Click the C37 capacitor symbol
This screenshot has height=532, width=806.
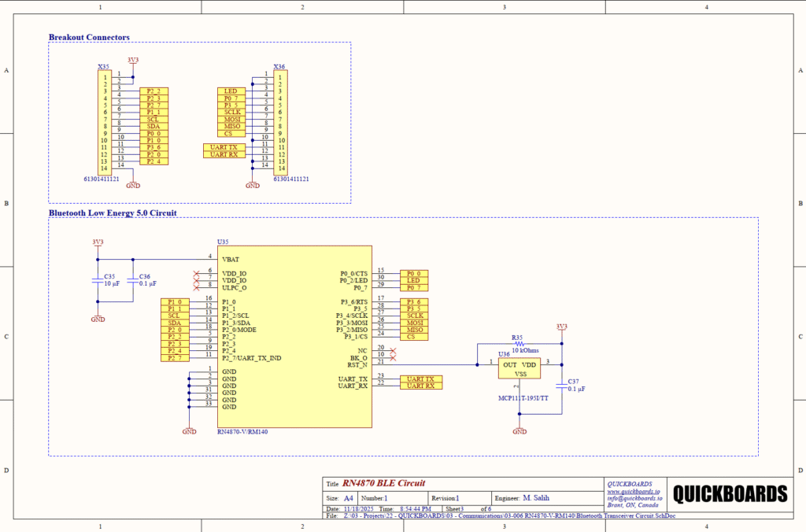(x=561, y=386)
